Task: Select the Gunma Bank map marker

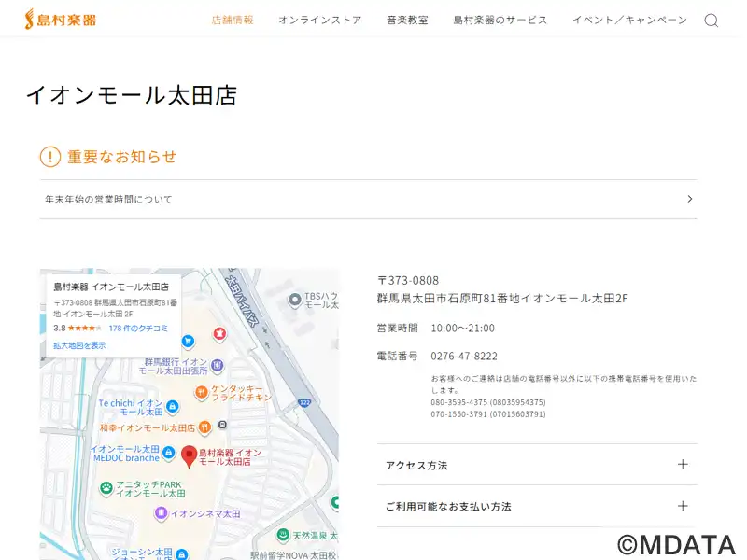Action: (x=218, y=365)
